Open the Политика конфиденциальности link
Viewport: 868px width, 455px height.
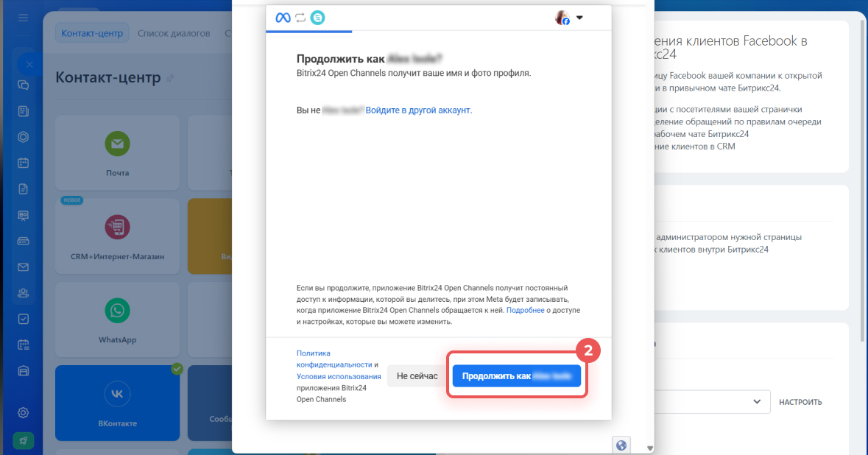click(x=334, y=359)
